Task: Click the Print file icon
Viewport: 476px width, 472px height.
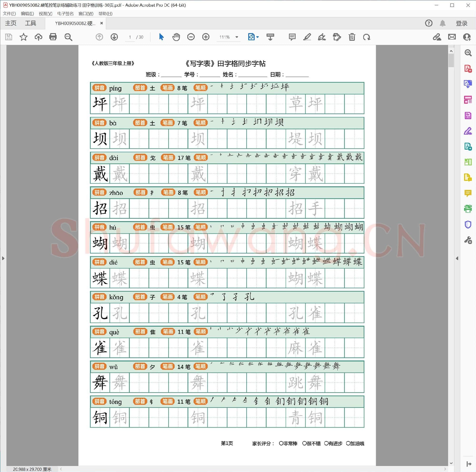Action: [53, 37]
